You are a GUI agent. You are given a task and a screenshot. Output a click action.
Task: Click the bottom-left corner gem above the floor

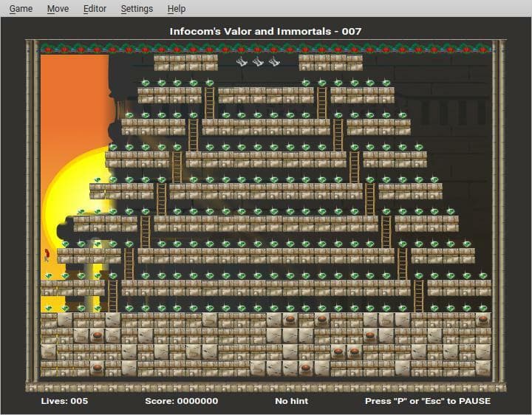[49, 308]
